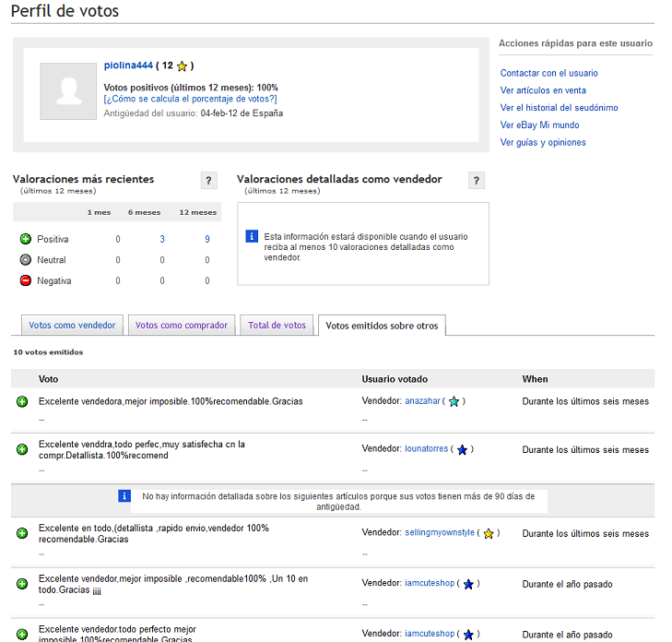Open Ver el historial del seudónimo

tap(559, 108)
